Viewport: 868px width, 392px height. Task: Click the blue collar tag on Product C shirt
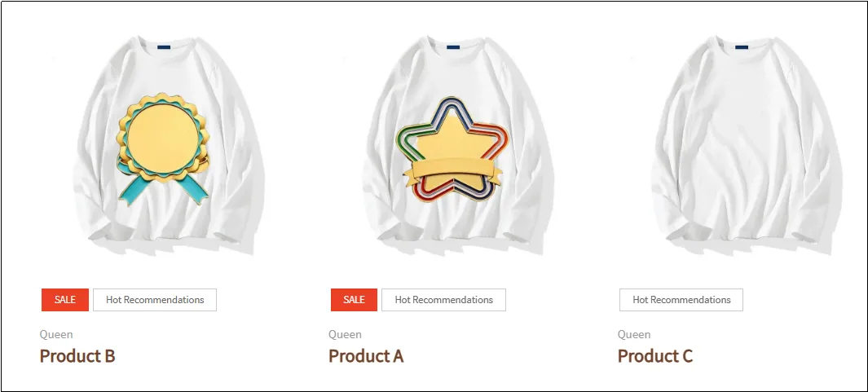point(742,47)
